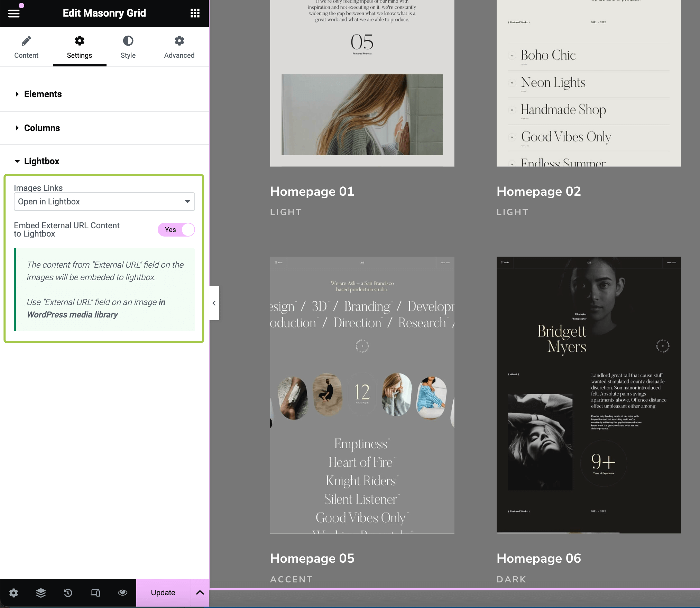
Task: Open save options arrow beside Update
Action: click(x=200, y=593)
